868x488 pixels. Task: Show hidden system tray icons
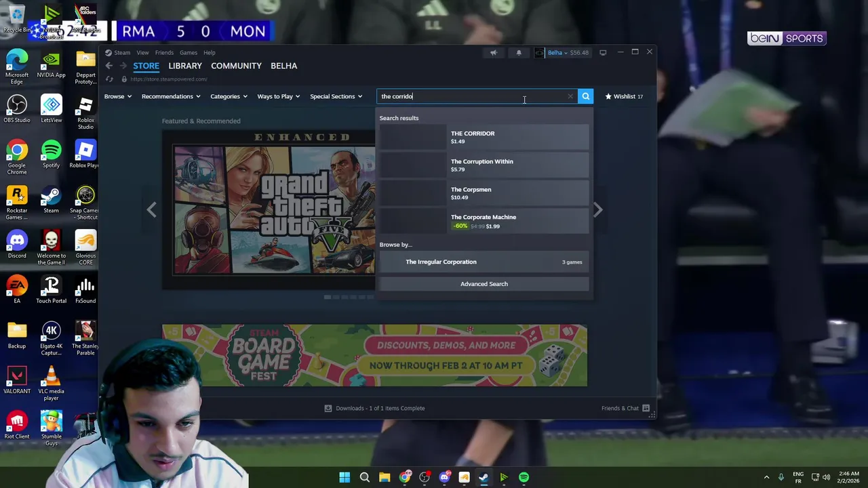click(766, 477)
